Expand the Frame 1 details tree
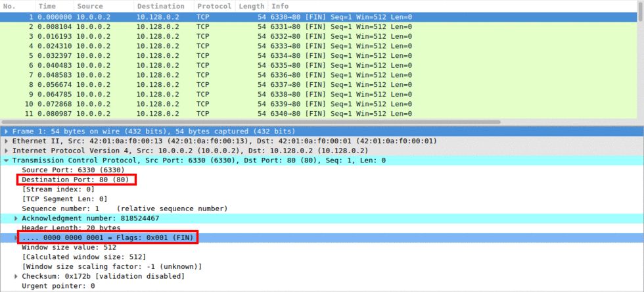 pyautogui.click(x=7, y=132)
